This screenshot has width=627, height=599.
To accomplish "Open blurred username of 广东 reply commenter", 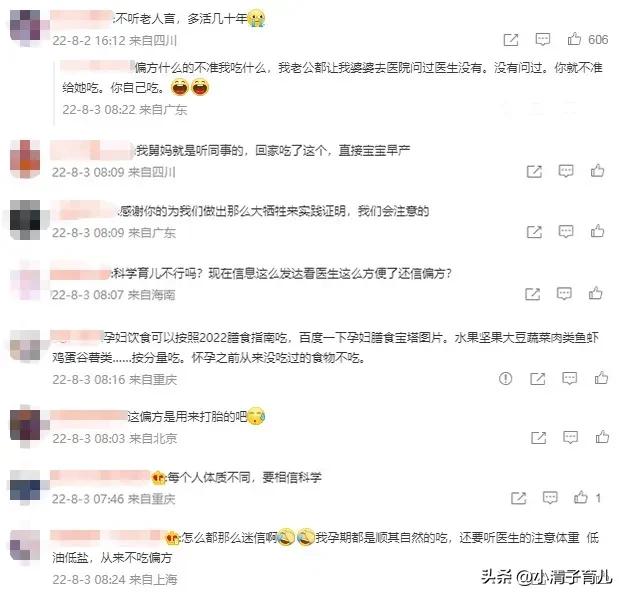I will 97,66.
